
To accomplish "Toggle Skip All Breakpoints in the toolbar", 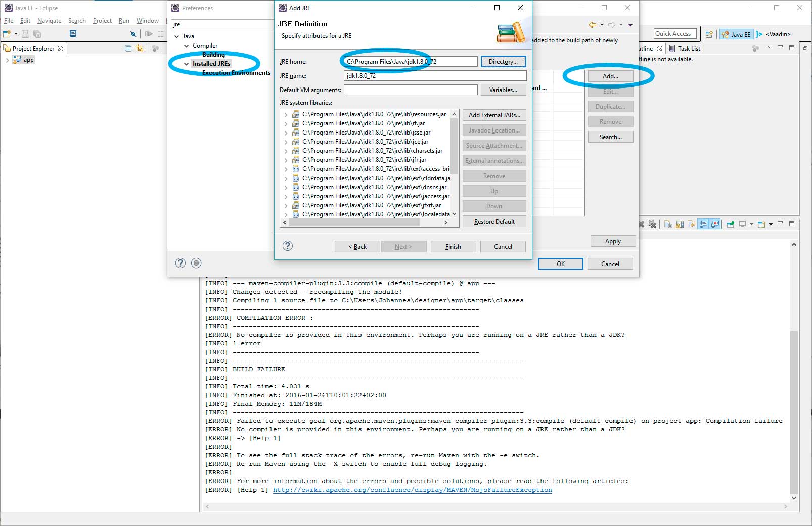I will coord(133,34).
